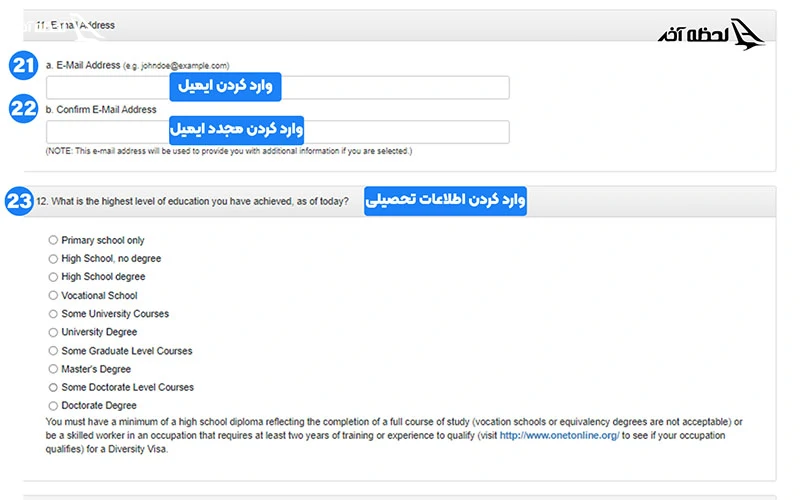Click the number 21 step badge

(x=22, y=66)
